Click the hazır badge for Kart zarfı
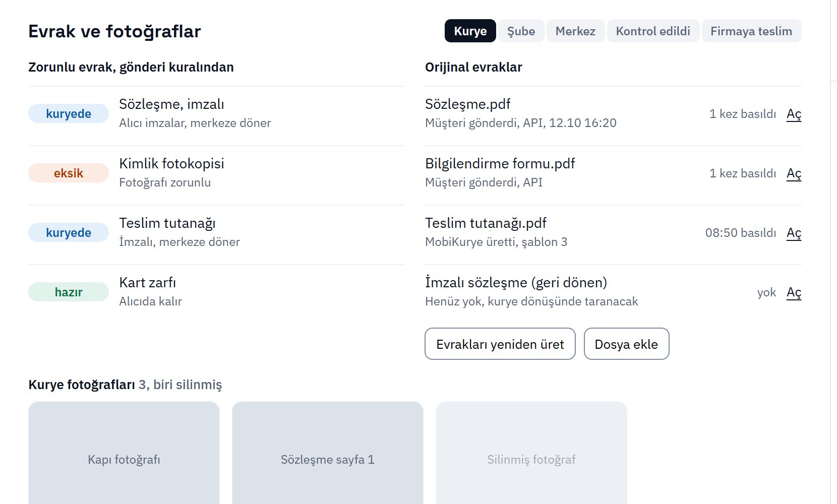Viewport: 837px width, 504px height. 69,292
